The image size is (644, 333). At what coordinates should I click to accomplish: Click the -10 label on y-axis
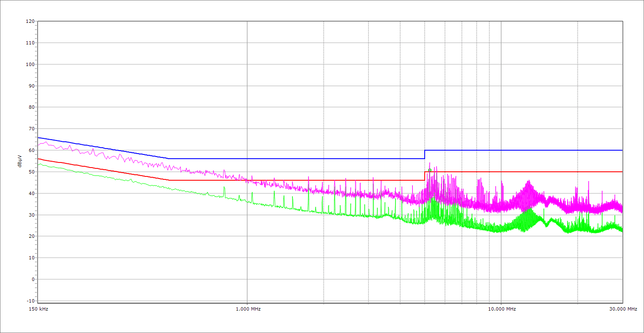[30, 301]
